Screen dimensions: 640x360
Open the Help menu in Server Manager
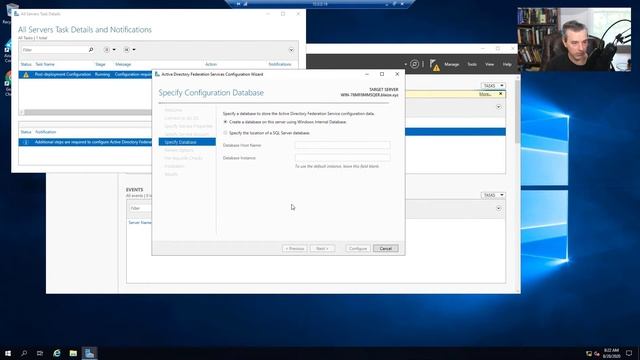click(507, 64)
